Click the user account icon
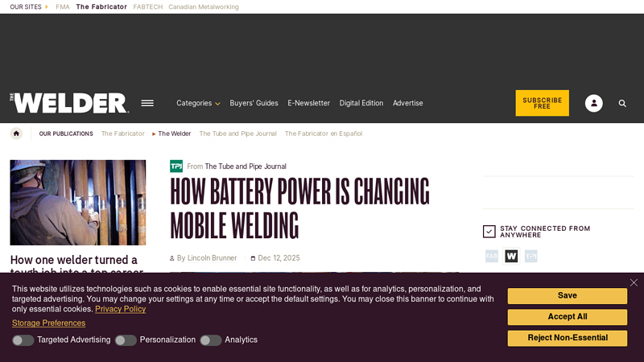Screen dimensions: 644x362 593,103
